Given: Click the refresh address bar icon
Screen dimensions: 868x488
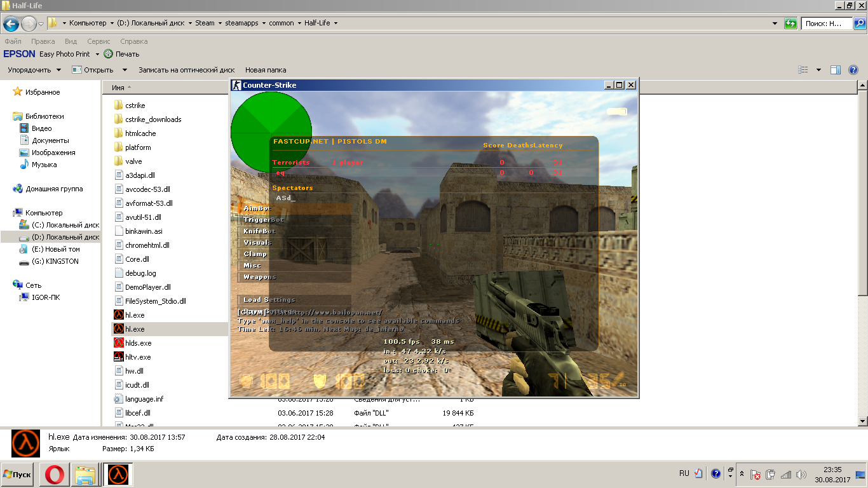Looking at the screenshot, I should [x=790, y=24].
